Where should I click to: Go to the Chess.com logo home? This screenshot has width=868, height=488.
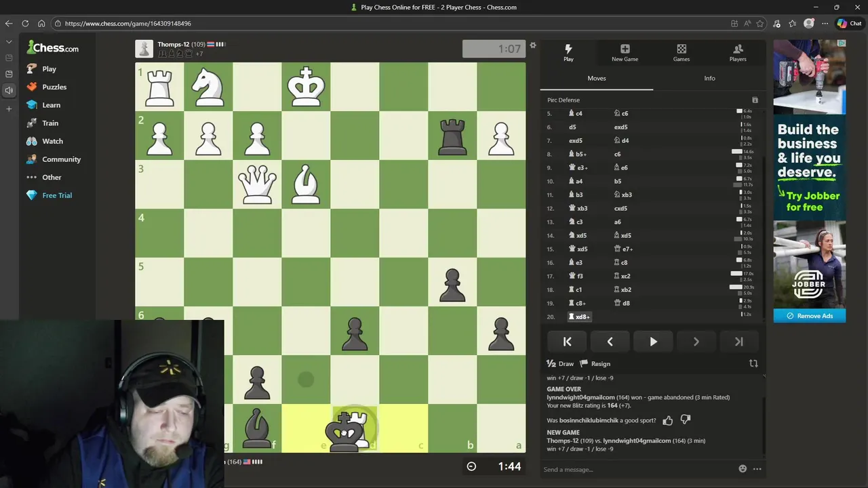click(53, 47)
